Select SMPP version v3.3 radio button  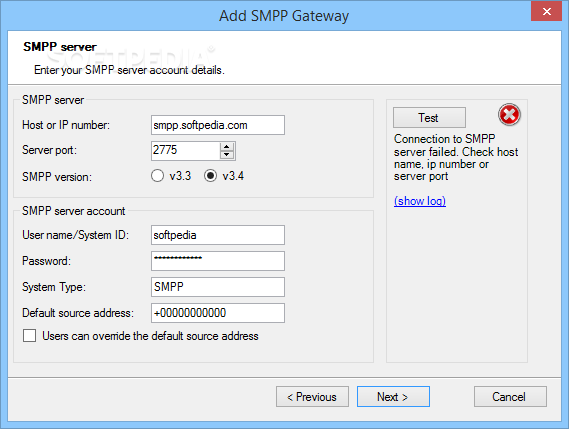(157, 176)
